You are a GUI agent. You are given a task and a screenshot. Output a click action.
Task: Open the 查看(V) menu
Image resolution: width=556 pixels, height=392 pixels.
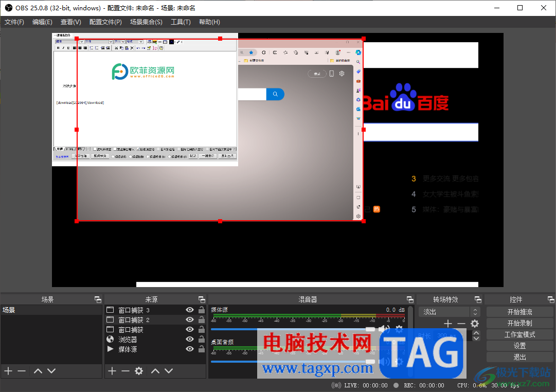click(70, 22)
